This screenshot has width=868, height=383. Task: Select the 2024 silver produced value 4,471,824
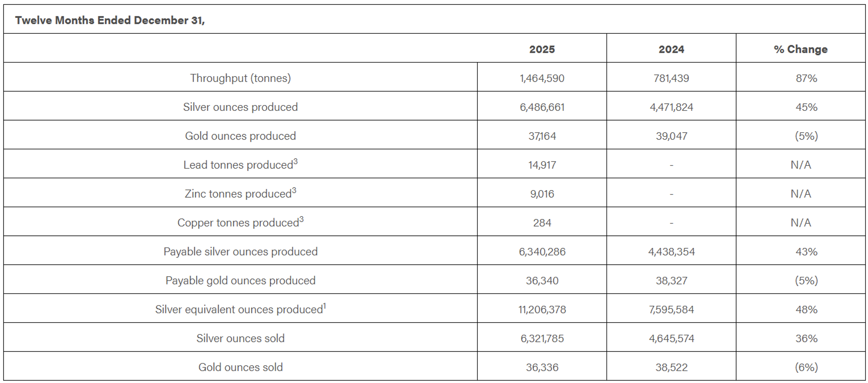coord(671,107)
